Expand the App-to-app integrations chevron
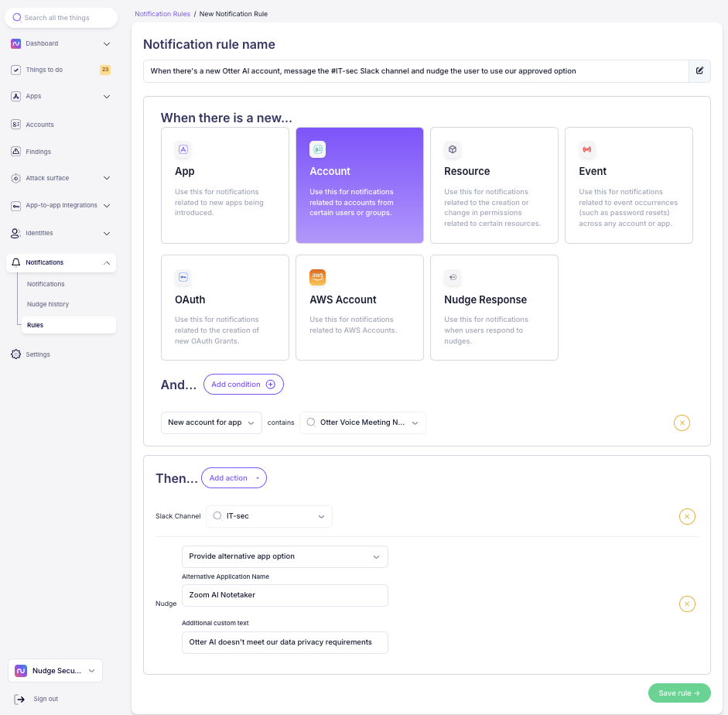Viewport: 728px width, 715px height. click(107, 206)
